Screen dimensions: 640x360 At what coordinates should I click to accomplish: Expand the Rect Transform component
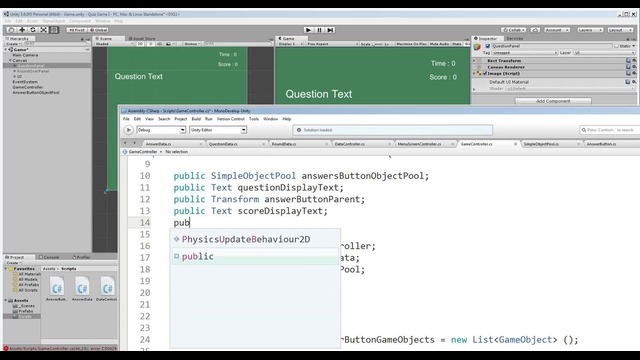pyautogui.click(x=474, y=60)
